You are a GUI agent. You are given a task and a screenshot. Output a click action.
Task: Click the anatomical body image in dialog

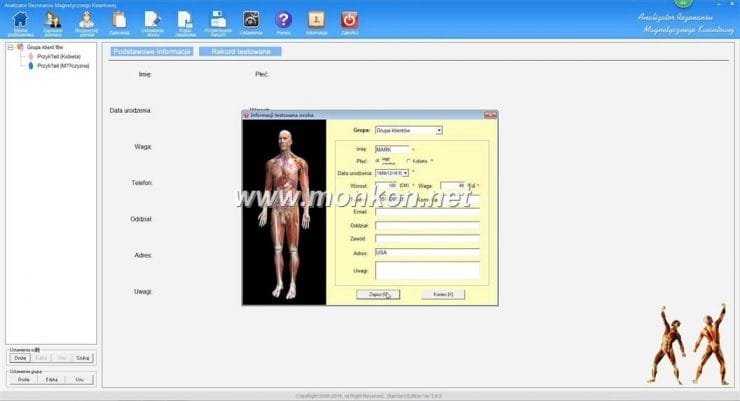pos(284,212)
